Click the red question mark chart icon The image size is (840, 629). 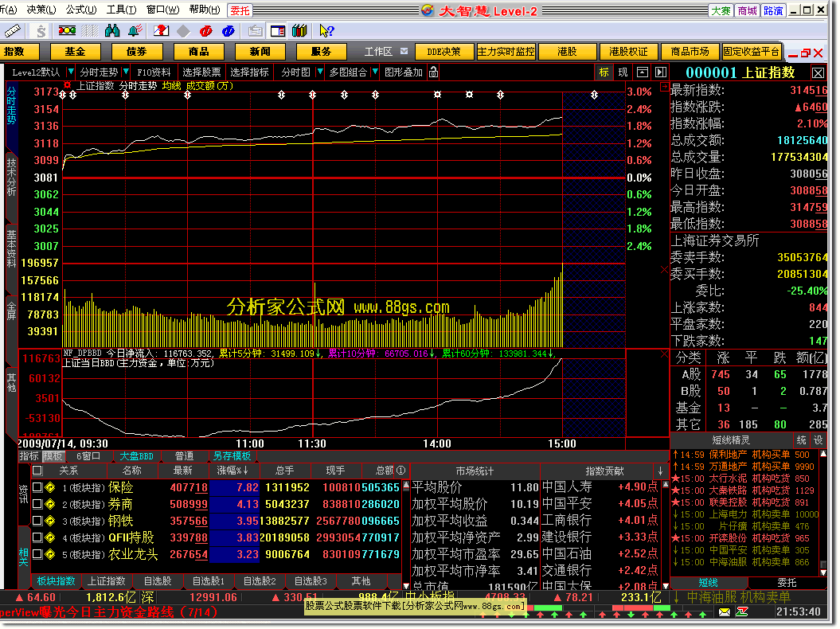pyautogui.click(x=161, y=31)
